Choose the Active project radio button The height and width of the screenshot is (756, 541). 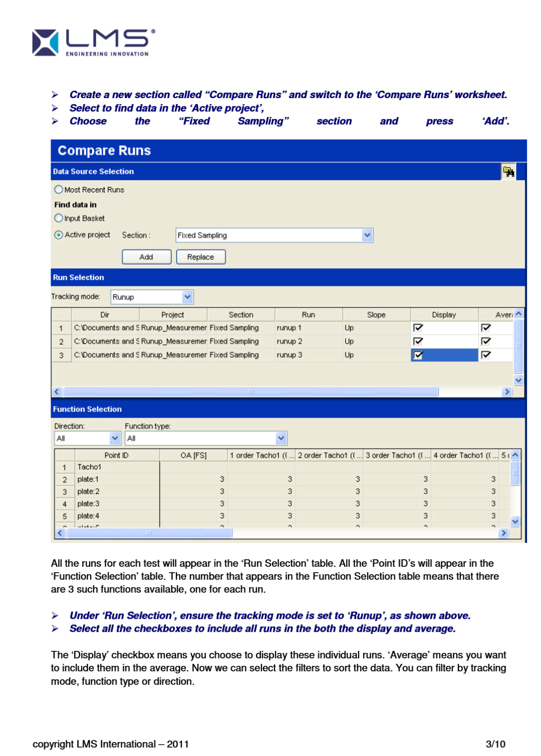point(59,235)
